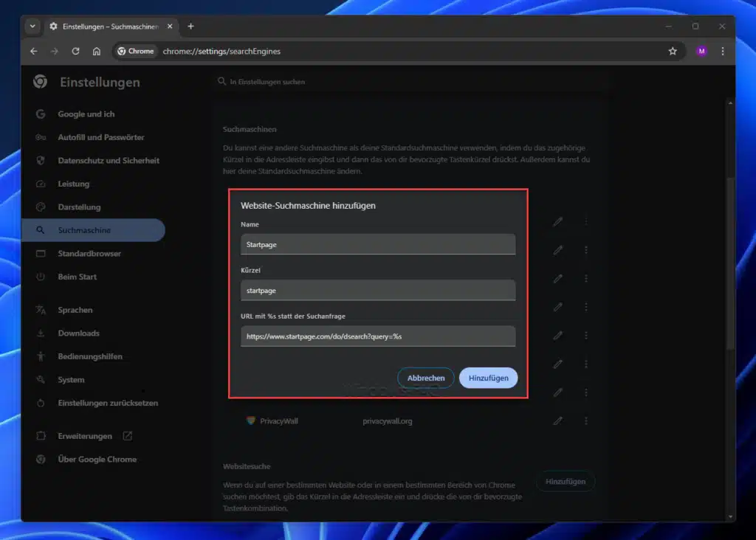Click the palette icon beside Darstellung
This screenshot has width=756, height=540.
[x=41, y=207]
